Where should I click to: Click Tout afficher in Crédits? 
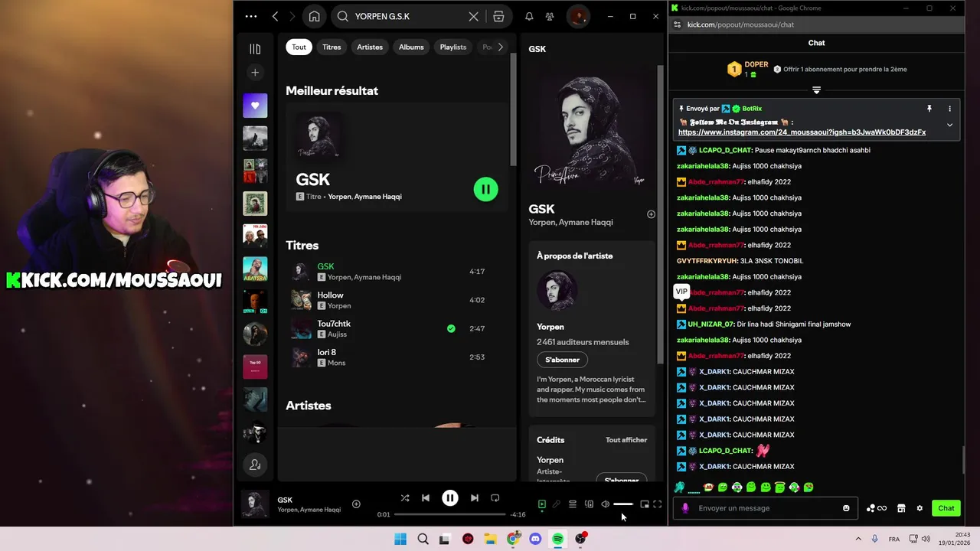[x=626, y=440]
